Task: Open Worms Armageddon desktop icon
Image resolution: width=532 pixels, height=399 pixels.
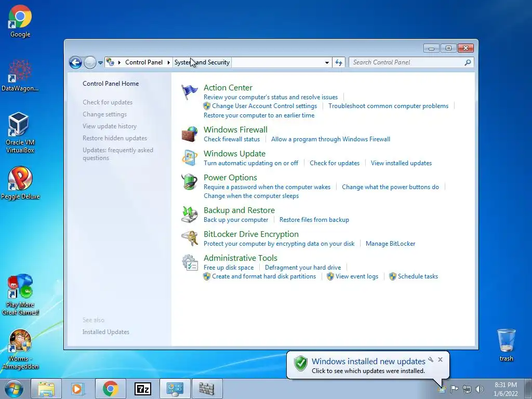Action: (20, 349)
